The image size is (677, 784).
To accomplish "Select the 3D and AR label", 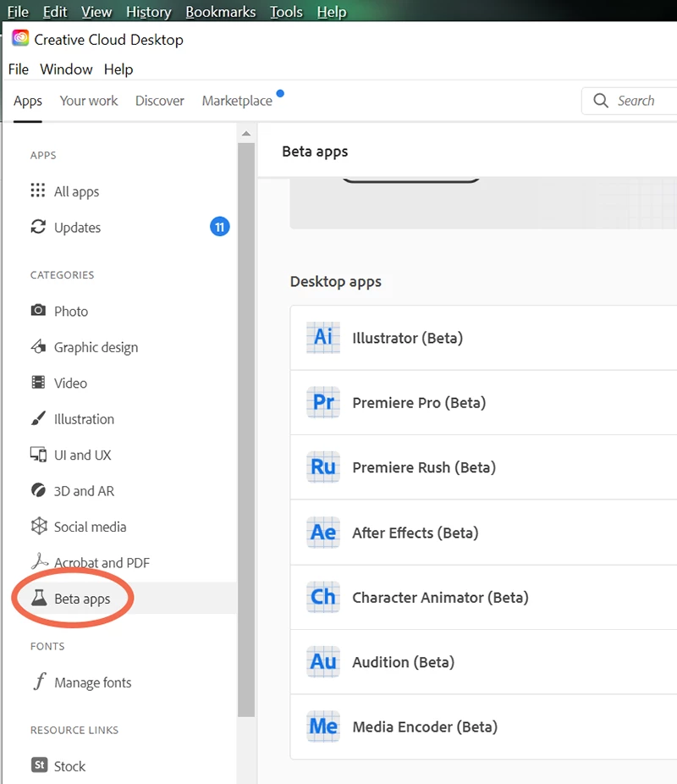I will (84, 491).
